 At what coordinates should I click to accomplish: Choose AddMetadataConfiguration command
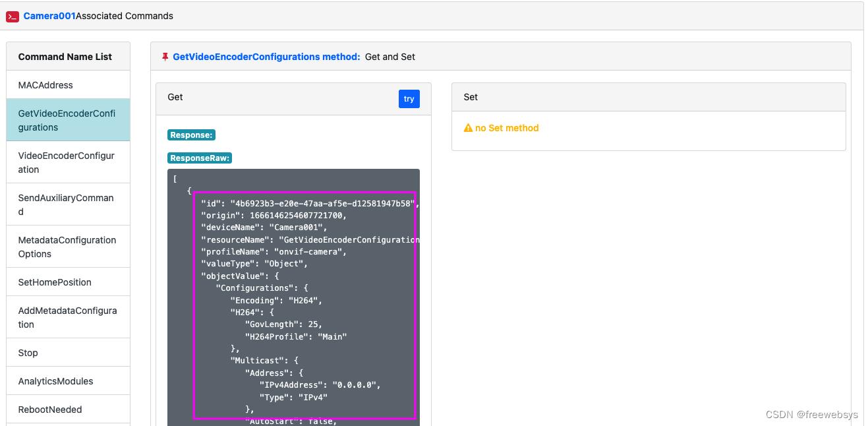(67, 317)
